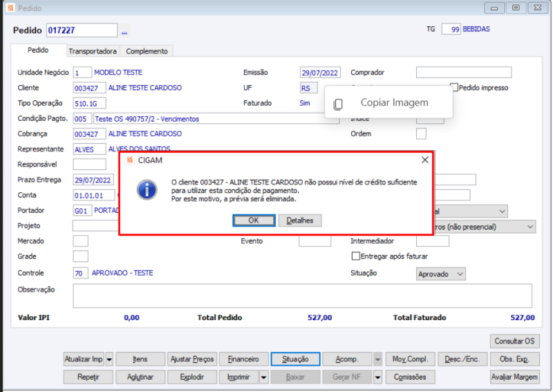This screenshot has height=392, width=553.
Task: Click the Controle field 70
Action: [80, 273]
